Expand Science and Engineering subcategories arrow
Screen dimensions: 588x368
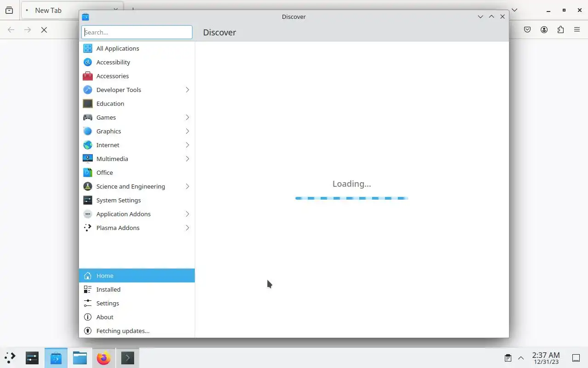click(x=187, y=186)
